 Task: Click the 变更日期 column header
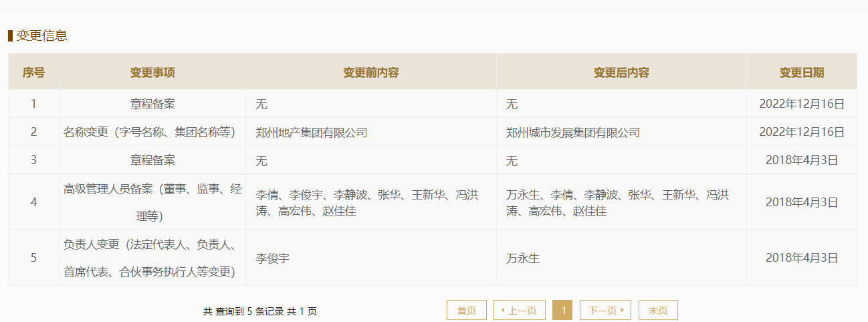pyautogui.click(x=802, y=72)
